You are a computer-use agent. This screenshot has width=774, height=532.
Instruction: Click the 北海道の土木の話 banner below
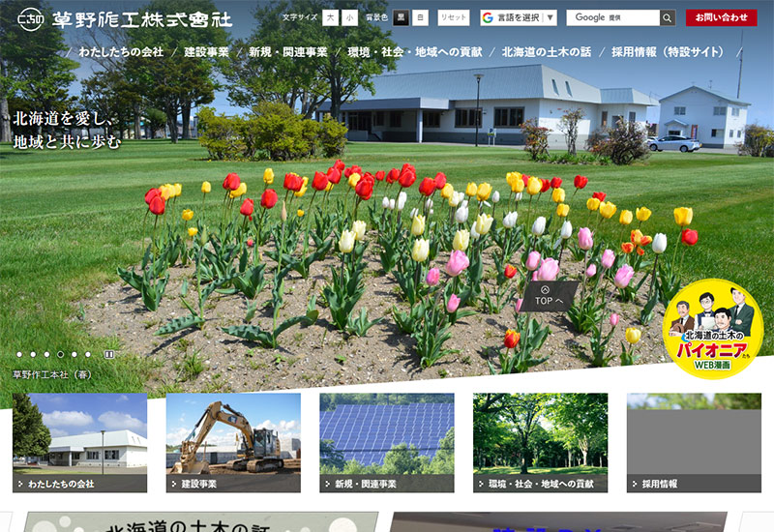[x=201, y=522]
